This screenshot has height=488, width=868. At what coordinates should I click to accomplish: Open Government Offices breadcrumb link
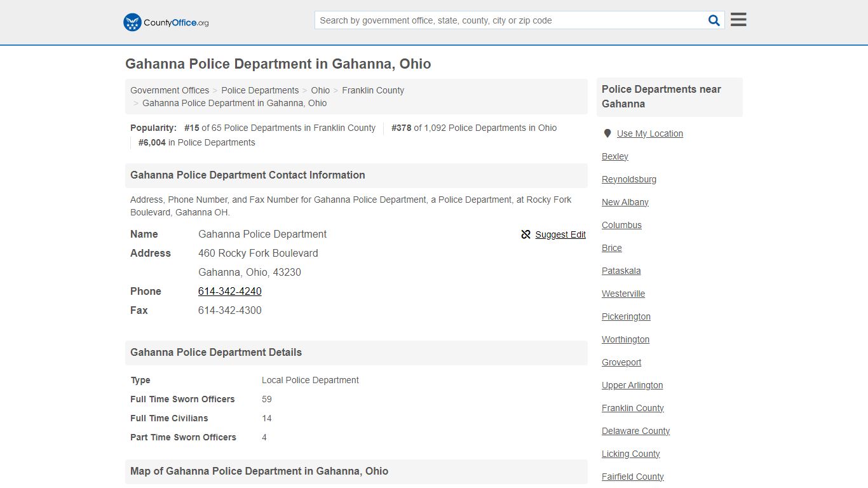[x=170, y=90]
